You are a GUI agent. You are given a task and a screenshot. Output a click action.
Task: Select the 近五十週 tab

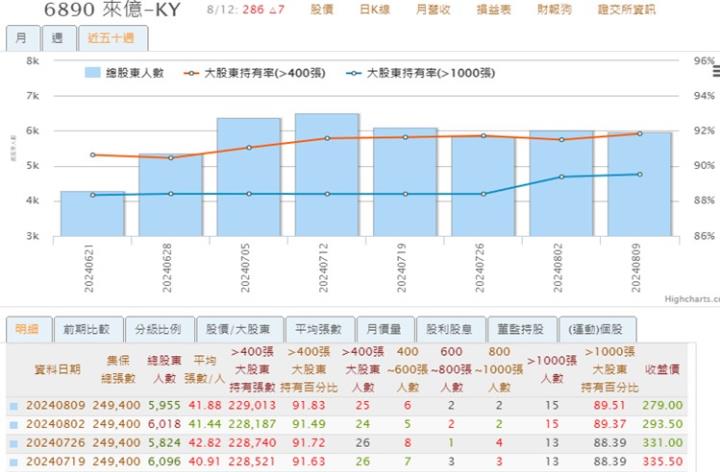(111, 39)
